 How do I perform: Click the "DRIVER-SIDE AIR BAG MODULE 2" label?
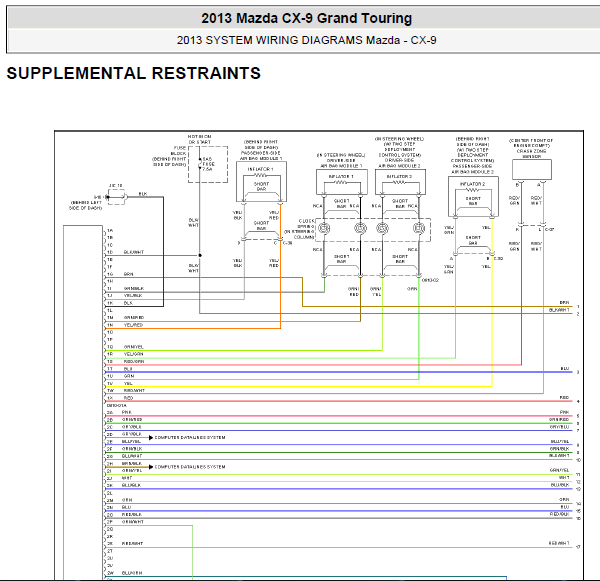399,163
